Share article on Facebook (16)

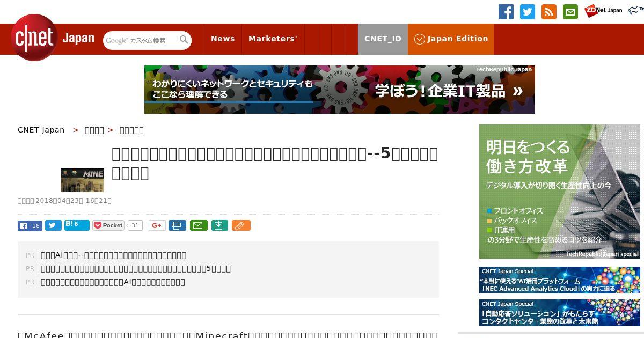click(x=30, y=226)
